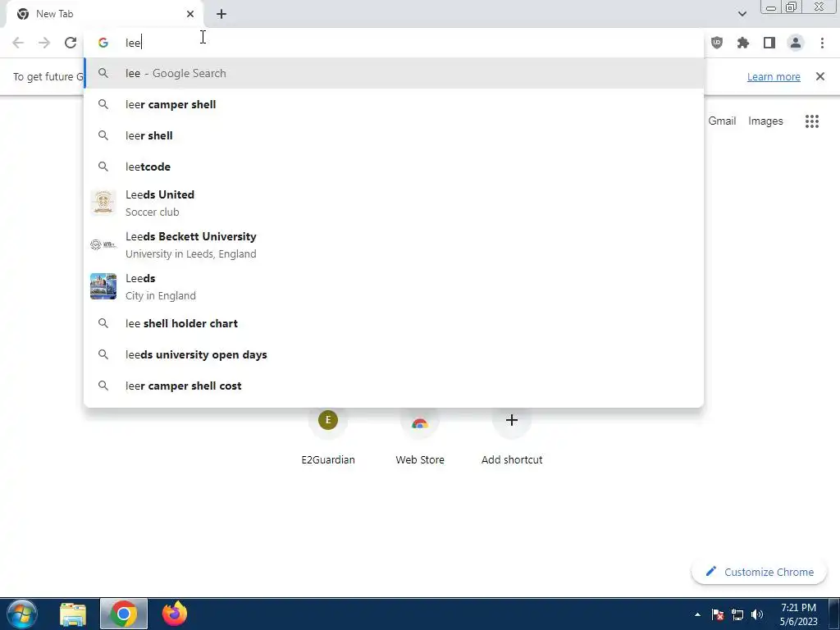Select the Leeds city in England suggestion

pos(394,286)
